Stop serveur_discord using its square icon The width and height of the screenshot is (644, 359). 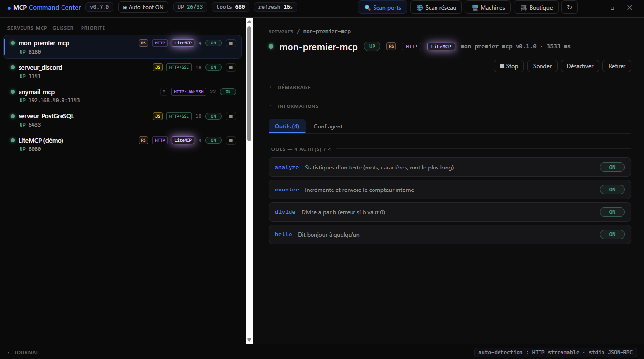point(231,67)
